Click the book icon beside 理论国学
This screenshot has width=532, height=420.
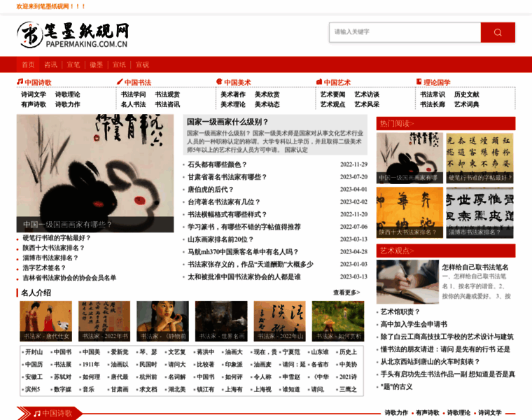click(419, 82)
